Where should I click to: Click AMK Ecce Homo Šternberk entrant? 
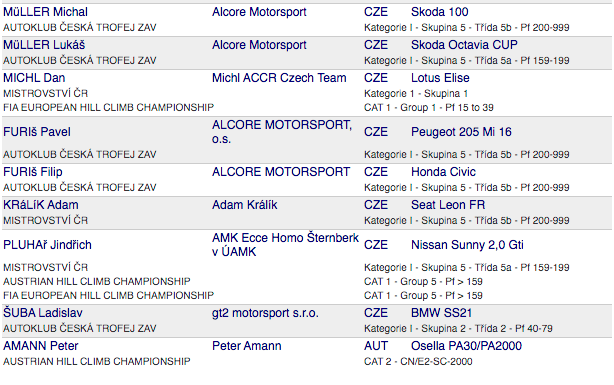pos(285,244)
